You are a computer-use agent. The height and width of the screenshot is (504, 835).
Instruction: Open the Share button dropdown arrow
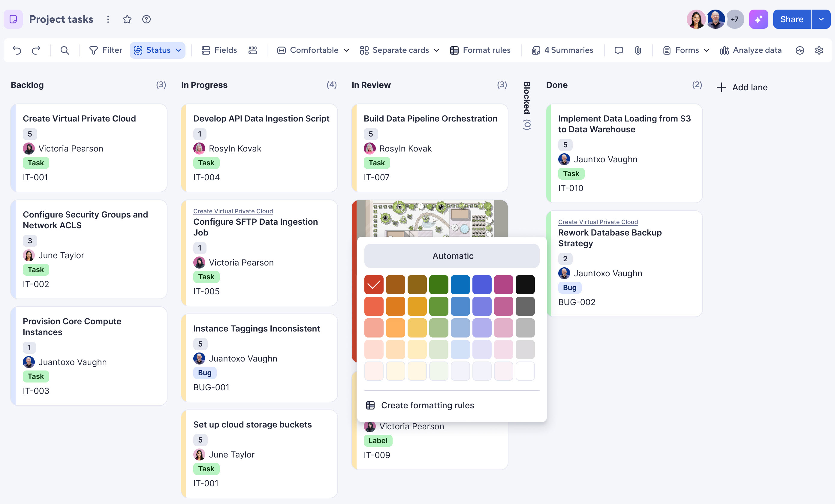[821, 19]
